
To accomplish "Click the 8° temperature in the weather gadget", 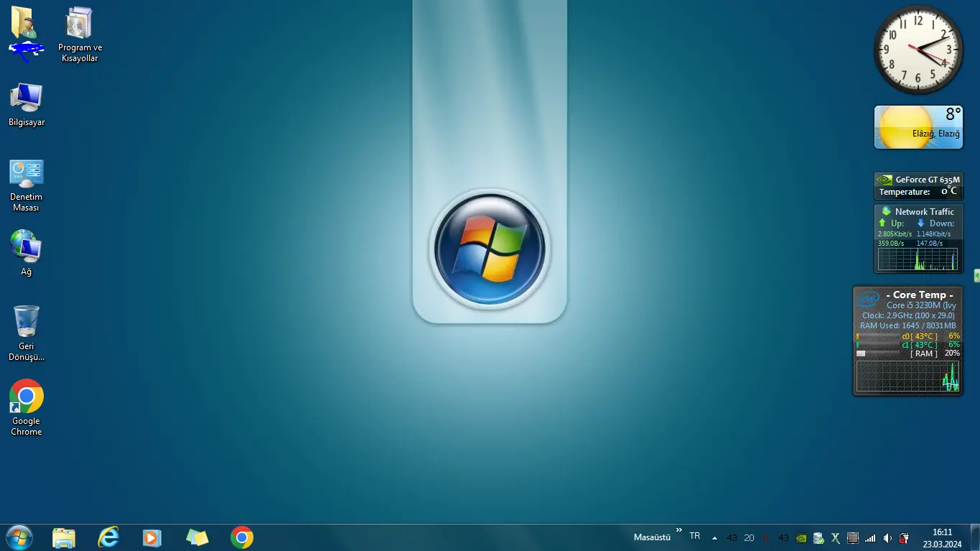I will click(953, 114).
